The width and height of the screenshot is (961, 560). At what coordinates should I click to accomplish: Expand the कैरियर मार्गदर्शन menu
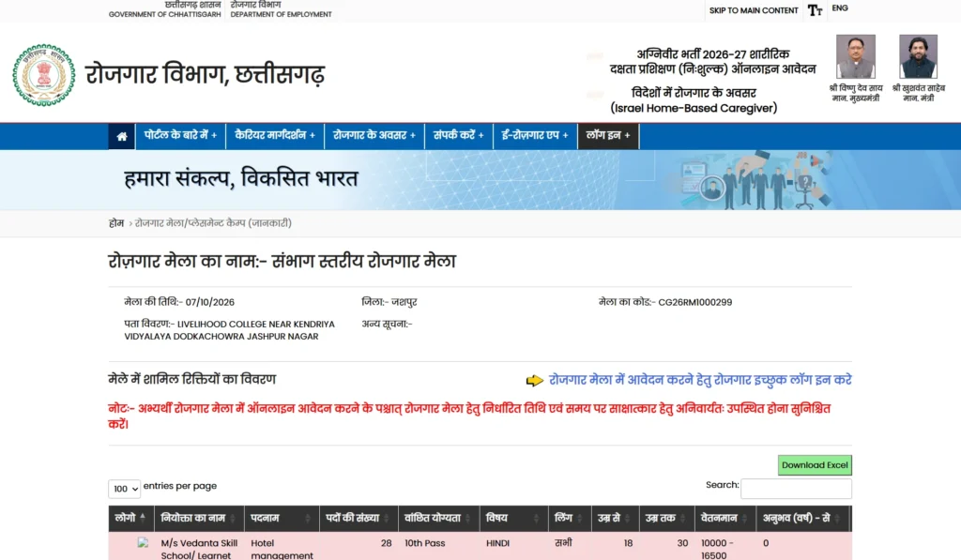tap(275, 135)
